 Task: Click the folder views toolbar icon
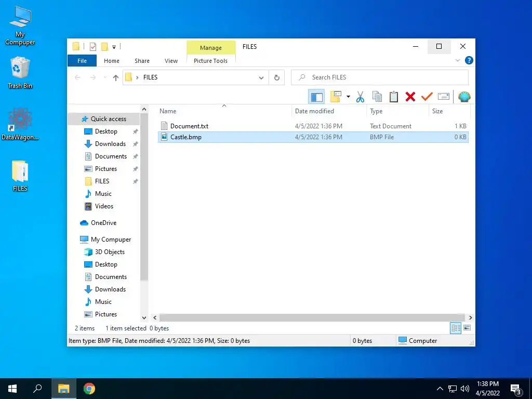[336, 97]
